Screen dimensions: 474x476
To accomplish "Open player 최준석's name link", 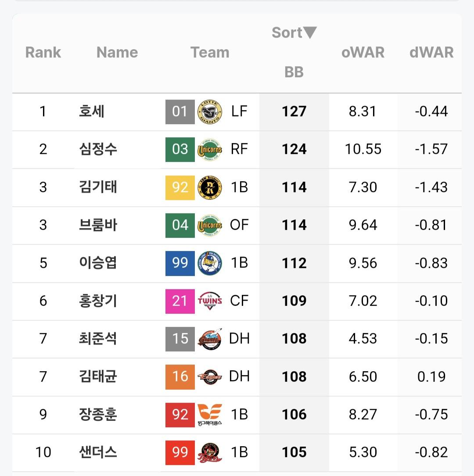I will tap(98, 339).
